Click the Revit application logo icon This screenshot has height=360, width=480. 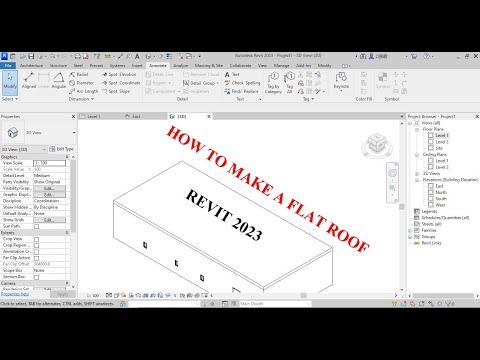[x=4, y=56]
